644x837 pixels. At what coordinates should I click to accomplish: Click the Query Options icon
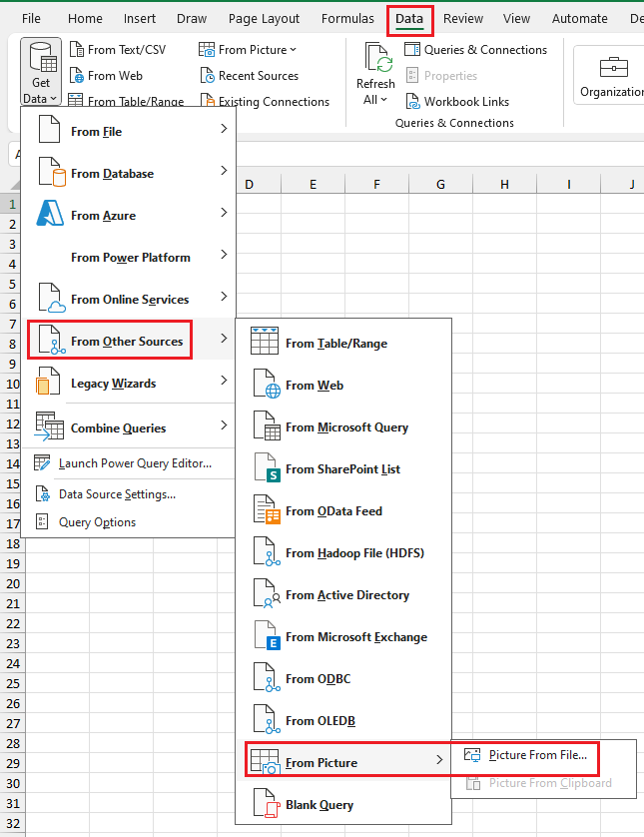(x=42, y=521)
